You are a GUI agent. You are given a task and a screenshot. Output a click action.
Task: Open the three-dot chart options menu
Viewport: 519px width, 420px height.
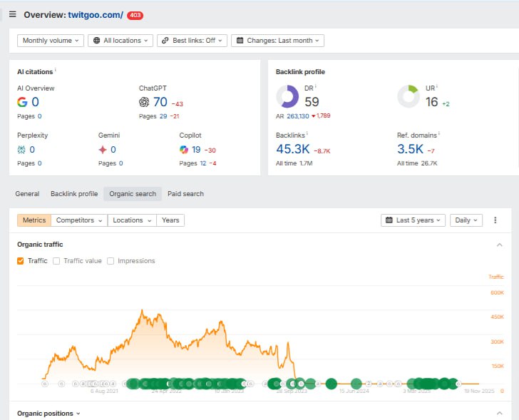tap(496, 220)
